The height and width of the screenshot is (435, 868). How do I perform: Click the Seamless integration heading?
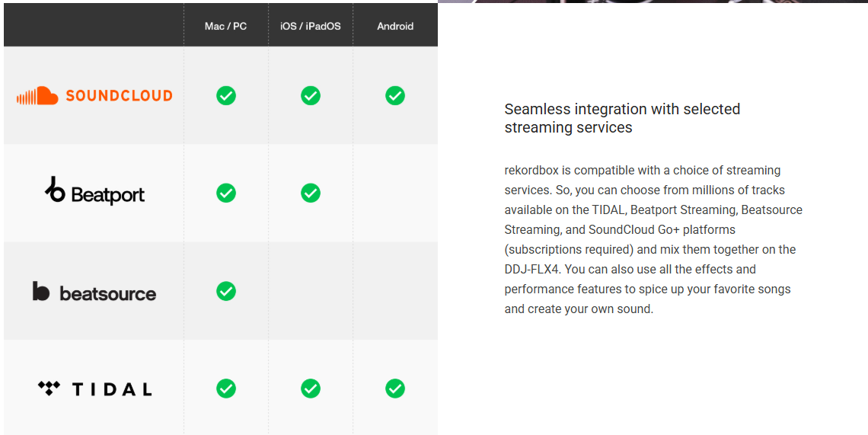point(622,118)
